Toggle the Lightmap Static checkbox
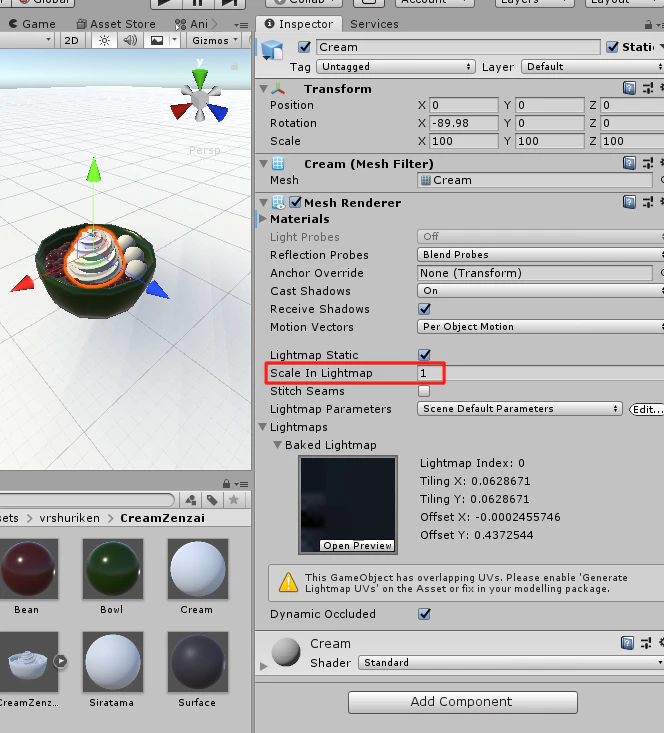This screenshot has width=664, height=733. pos(425,355)
